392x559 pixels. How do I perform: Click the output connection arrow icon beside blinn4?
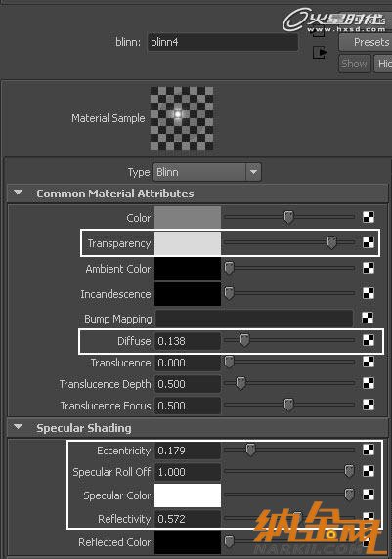click(x=320, y=53)
